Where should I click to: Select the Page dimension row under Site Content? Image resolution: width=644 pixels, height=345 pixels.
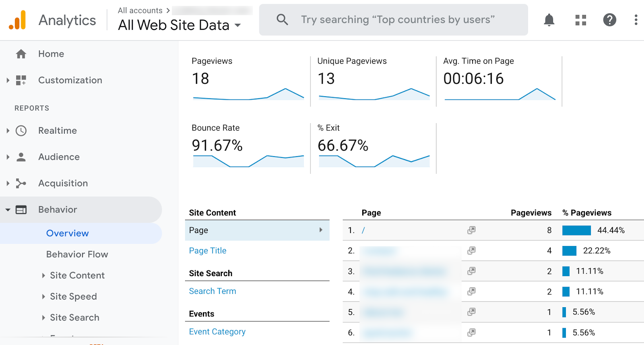pyautogui.click(x=257, y=230)
